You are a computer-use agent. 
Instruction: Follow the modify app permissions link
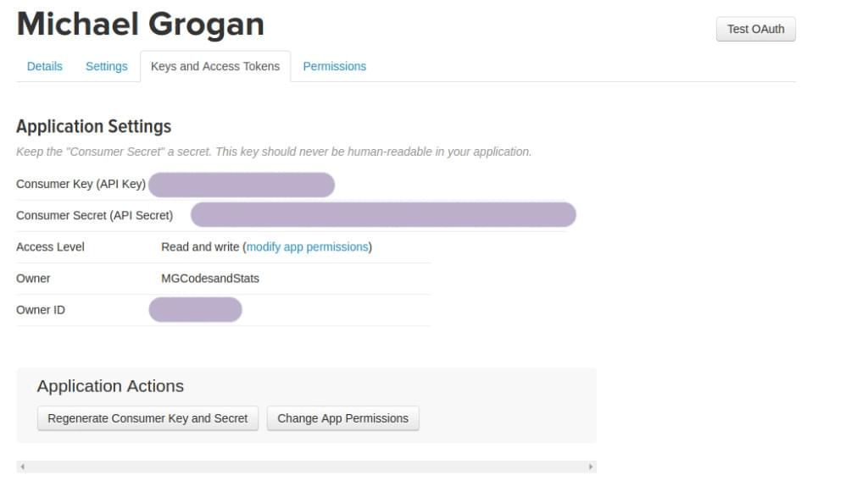click(x=307, y=247)
